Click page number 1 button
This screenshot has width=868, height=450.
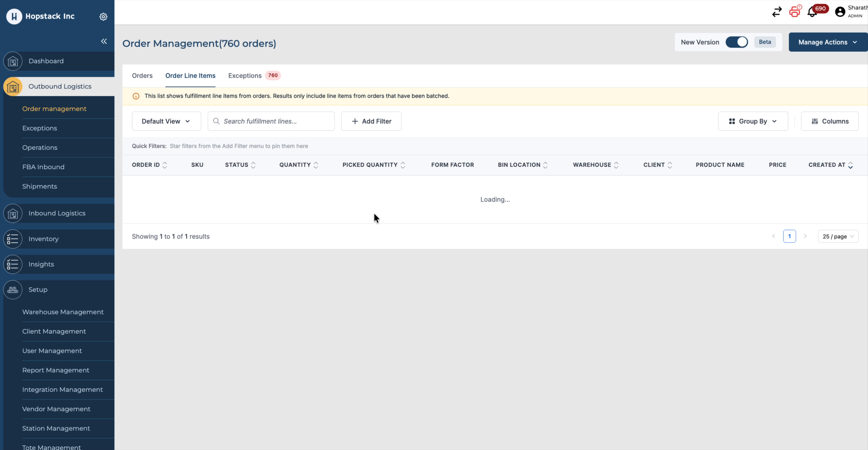[x=790, y=236]
